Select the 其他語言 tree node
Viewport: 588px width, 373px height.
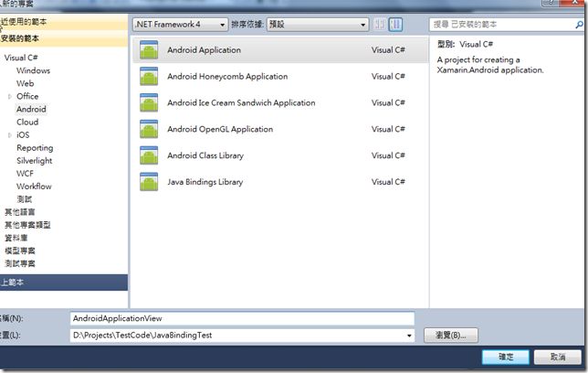[19, 212]
